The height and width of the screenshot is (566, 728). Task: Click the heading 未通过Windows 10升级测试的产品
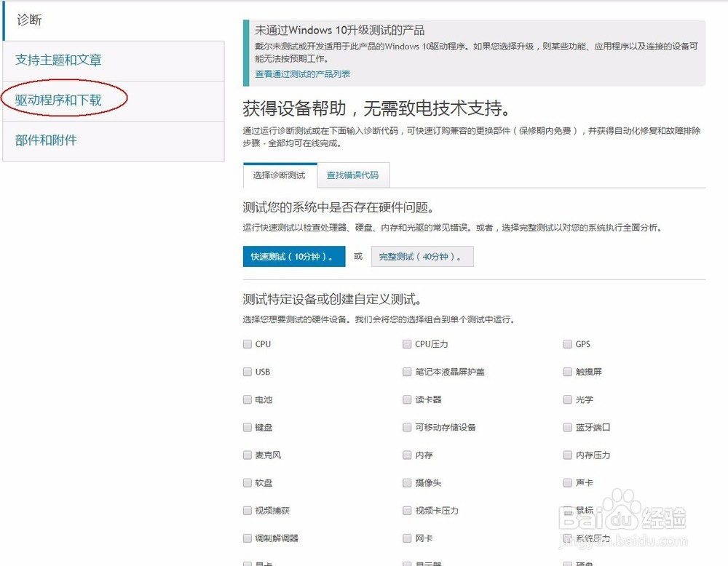pyautogui.click(x=340, y=30)
